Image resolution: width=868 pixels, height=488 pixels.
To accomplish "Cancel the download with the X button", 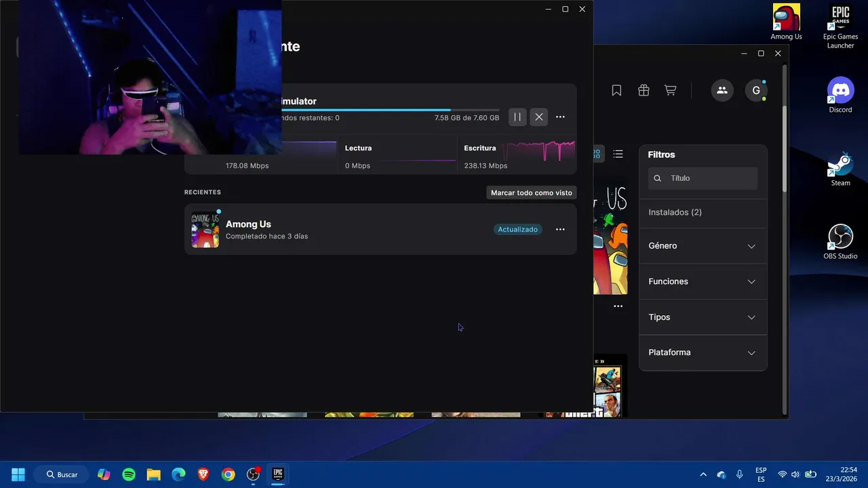I will 539,117.
